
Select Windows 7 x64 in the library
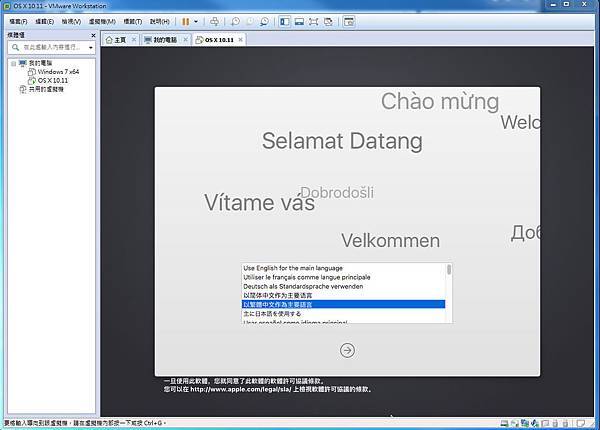tap(58, 72)
